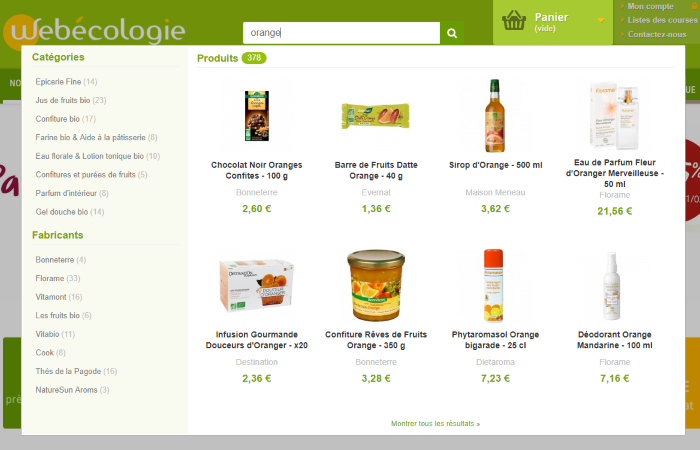The height and width of the screenshot is (450, 700).
Task: Click Destination brand text
Action: click(x=257, y=362)
